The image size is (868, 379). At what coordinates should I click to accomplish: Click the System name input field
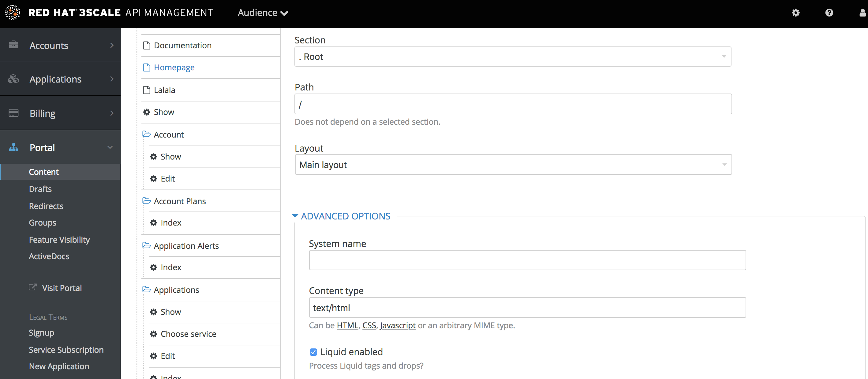(x=527, y=261)
